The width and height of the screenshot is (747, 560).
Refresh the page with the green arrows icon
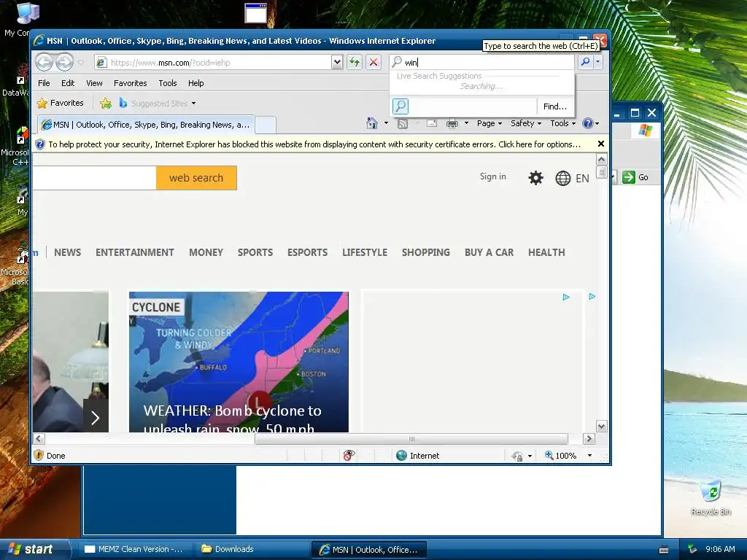[x=355, y=63]
